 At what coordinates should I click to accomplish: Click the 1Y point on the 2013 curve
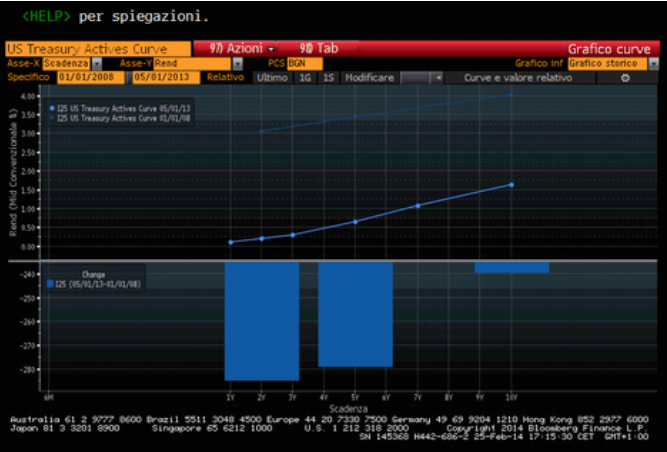pos(231,242)
